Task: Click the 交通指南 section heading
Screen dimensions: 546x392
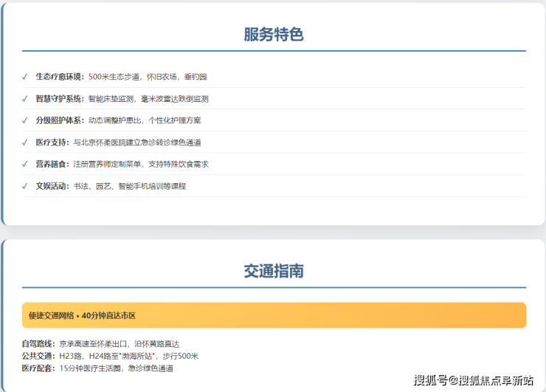Action: pyautogui.click(x=274, y=271)
